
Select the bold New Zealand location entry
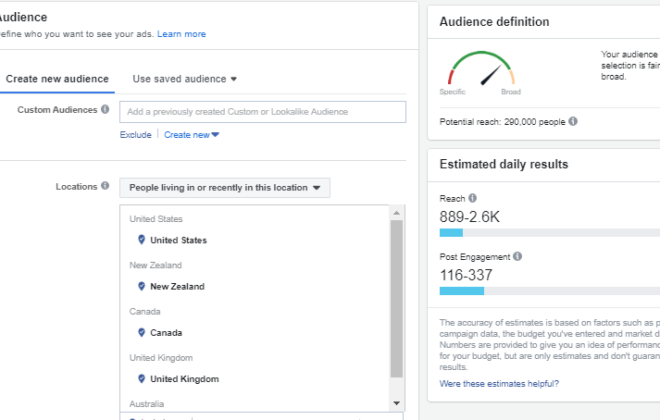pyautogui.click(x=177, y=287)
